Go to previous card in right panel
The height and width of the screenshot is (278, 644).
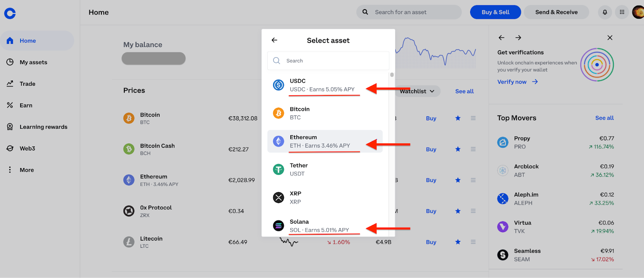(502, 38)
